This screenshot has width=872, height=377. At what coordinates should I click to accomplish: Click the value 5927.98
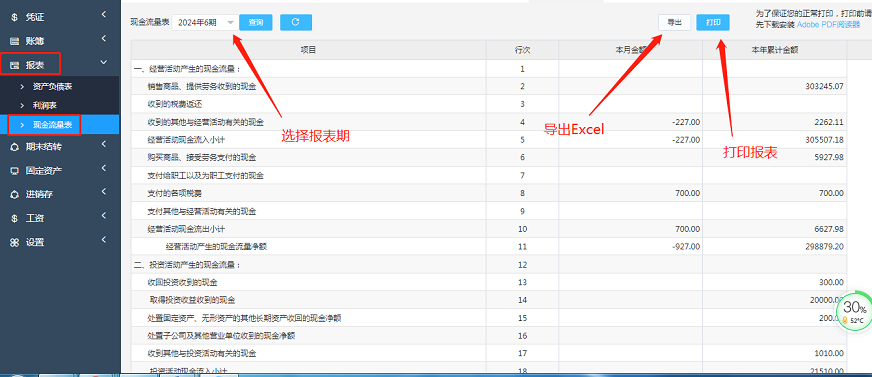tap(828, 157)
